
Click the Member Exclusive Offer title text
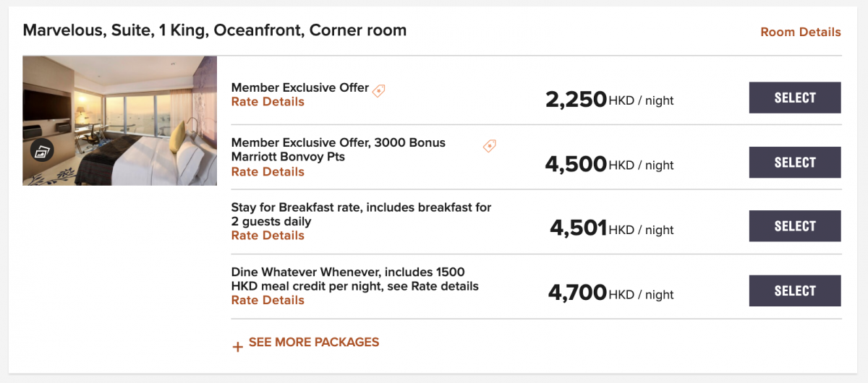coord(300,88)
